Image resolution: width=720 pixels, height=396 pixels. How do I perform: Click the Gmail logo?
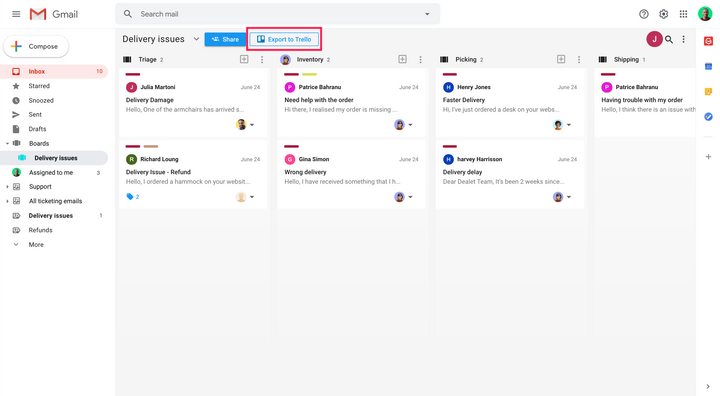click(54, 14)
